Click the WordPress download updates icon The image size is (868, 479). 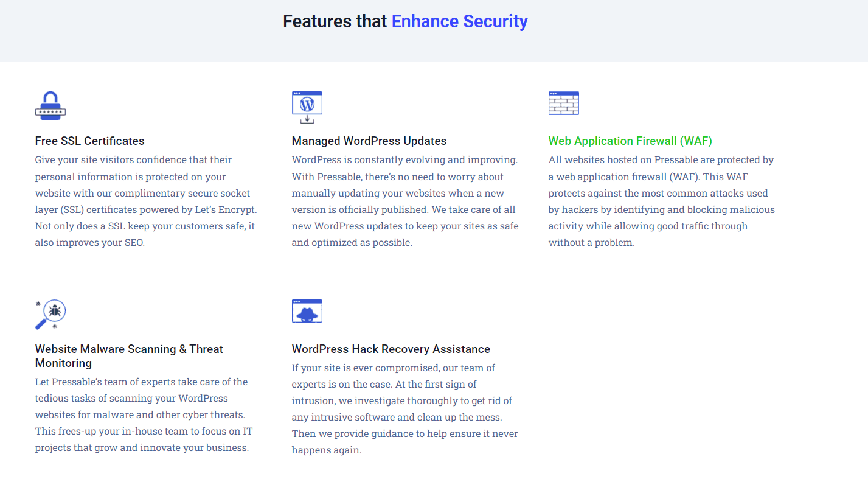pos(307,107)
